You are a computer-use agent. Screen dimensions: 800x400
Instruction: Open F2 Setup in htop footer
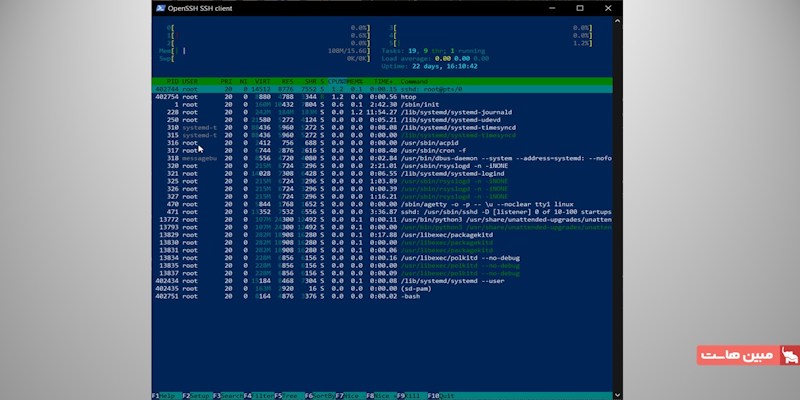click(195, 395)
